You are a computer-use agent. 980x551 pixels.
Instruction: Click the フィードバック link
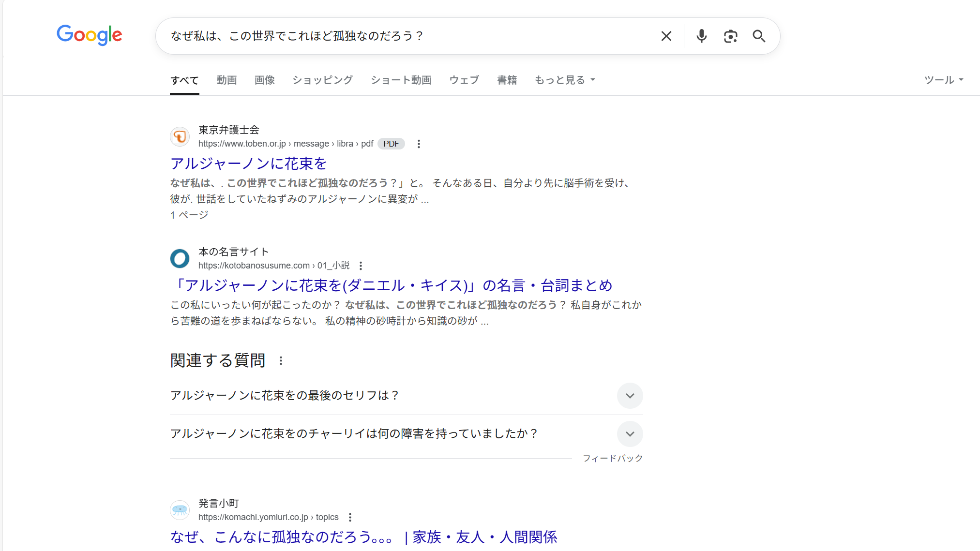pos(613,458)
